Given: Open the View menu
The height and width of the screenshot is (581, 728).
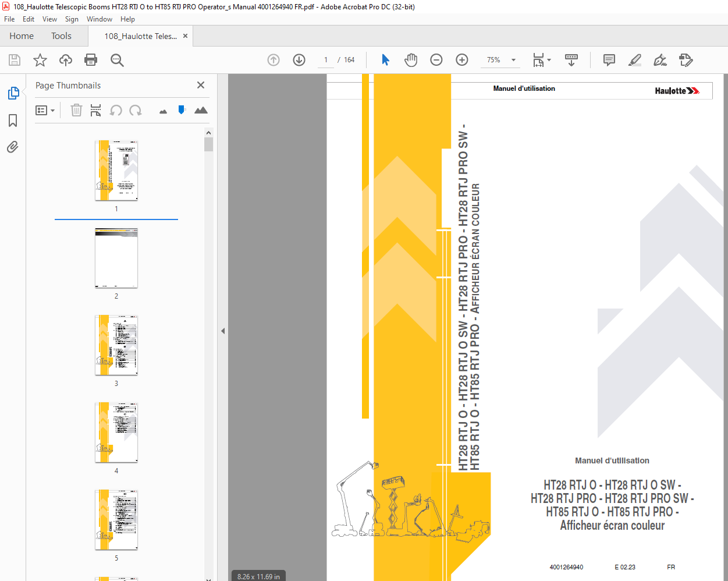Looking at the screenshot, I should pyautogui.click(x=49, y=19).
